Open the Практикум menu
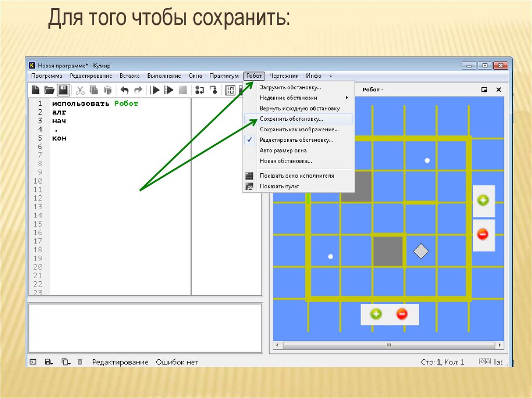Image resolution: width=532 pixels, height=398 pixels. click(x=224, y=76)
